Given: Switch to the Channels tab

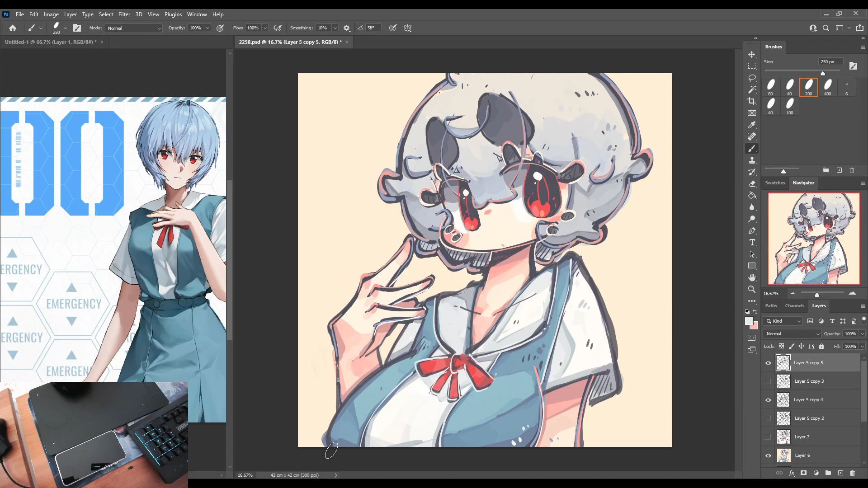Looking at the screenshot, I should click(x=794, y=306).
